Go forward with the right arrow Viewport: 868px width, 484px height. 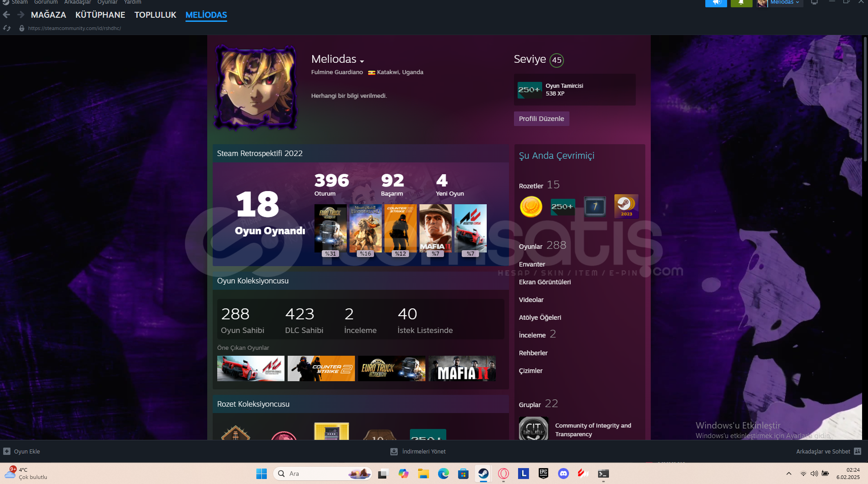click(x=21, y=15)
